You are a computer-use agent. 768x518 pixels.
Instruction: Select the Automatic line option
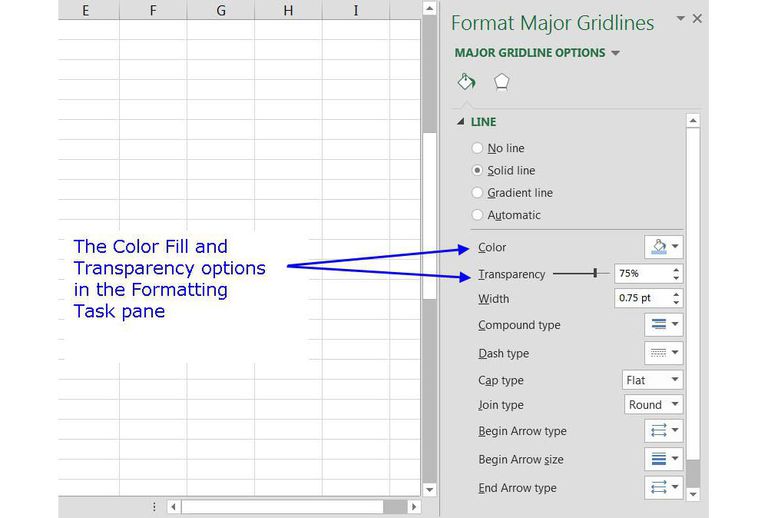pos(506,215)
